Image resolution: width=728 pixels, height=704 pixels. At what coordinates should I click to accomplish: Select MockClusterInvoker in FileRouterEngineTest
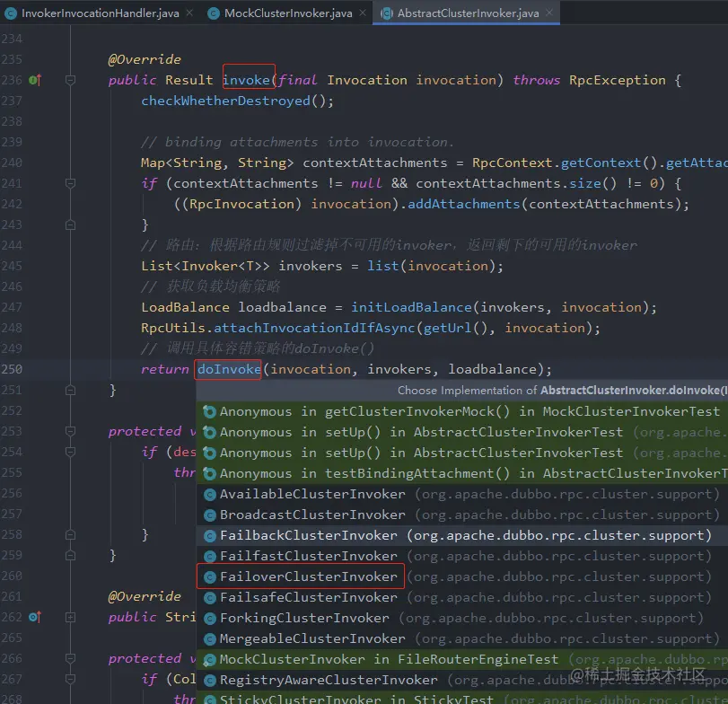(462, 659)
